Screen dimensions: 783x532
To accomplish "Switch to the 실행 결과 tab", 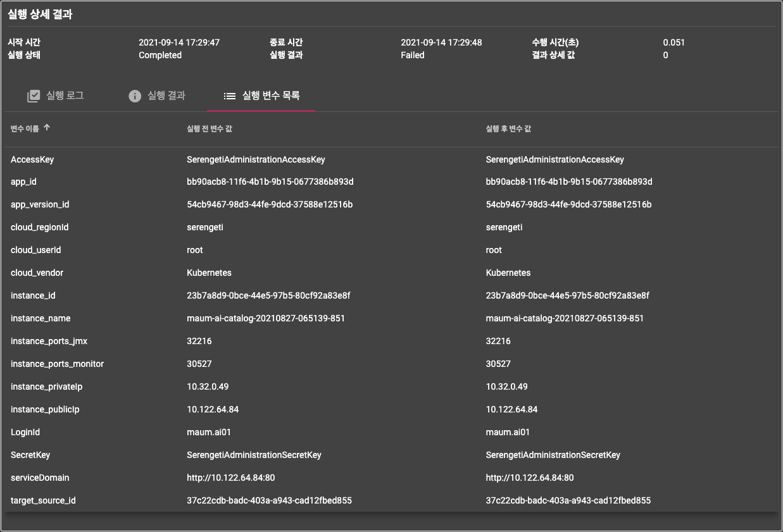I will (166, 96).
